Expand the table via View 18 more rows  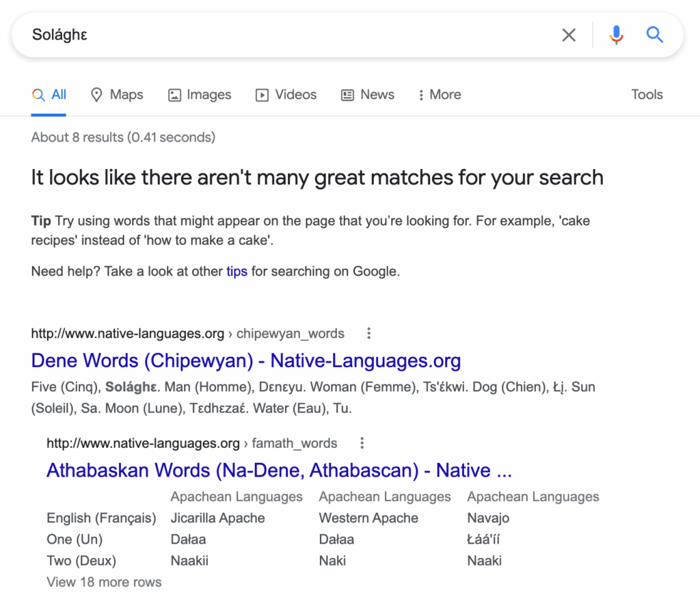(103, 582)
